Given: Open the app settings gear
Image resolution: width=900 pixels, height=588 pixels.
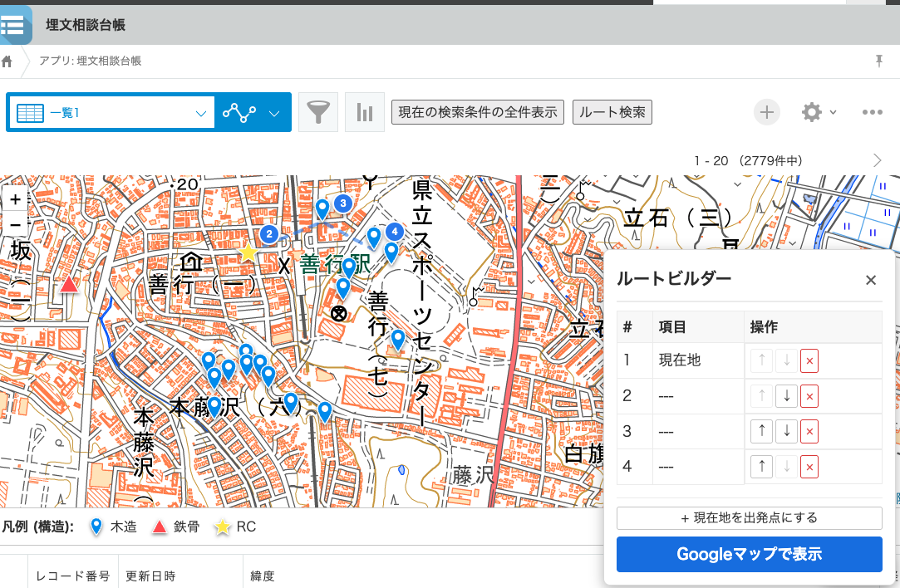Looking at the screenshot, I should pos(812,112).
